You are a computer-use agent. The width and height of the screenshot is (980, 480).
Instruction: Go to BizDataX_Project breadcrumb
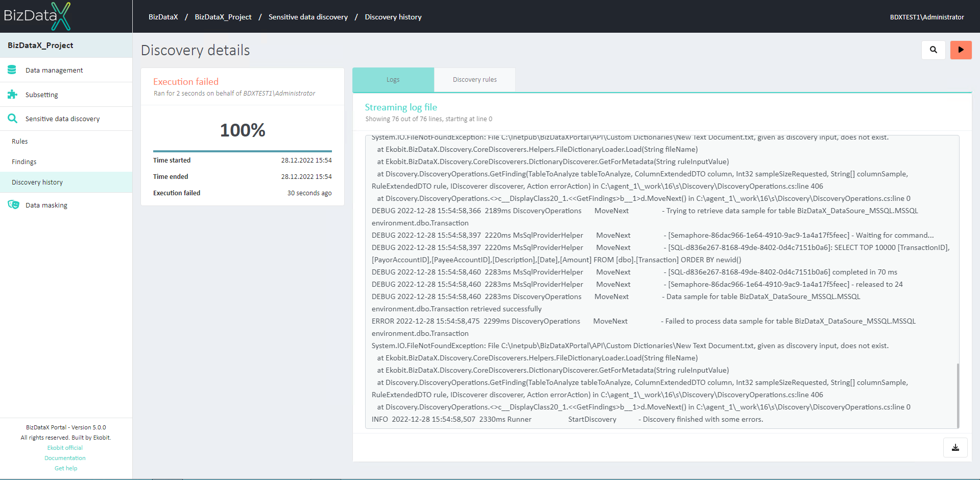223,17
